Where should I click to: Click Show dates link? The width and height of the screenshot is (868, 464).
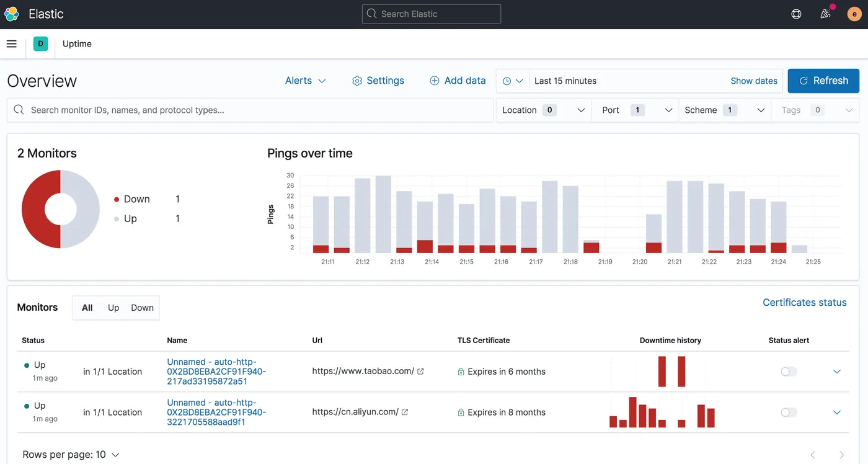754,81
